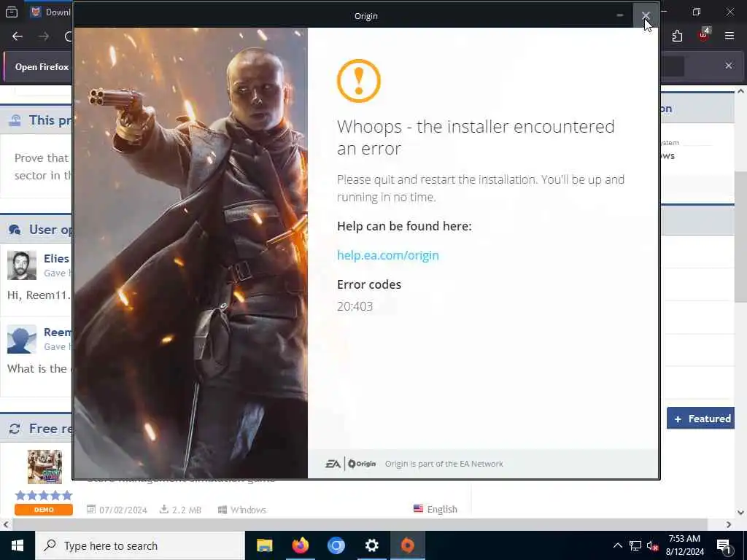The height and width of the screenshot is (560, 747).
Task: Click the Free section refresh icon
Action: tap(15, 429)
